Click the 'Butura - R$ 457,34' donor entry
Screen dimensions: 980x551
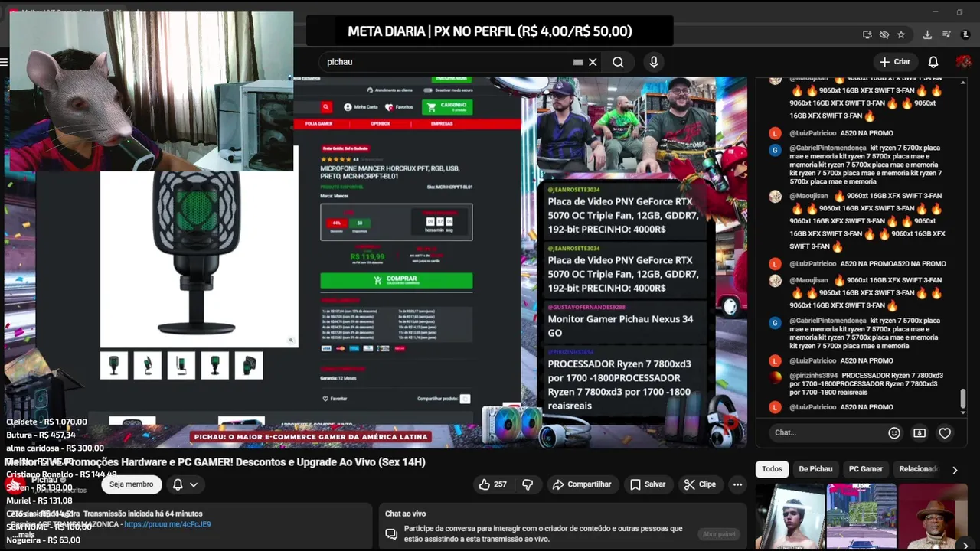pyautogui.click(x=41, y=435)
